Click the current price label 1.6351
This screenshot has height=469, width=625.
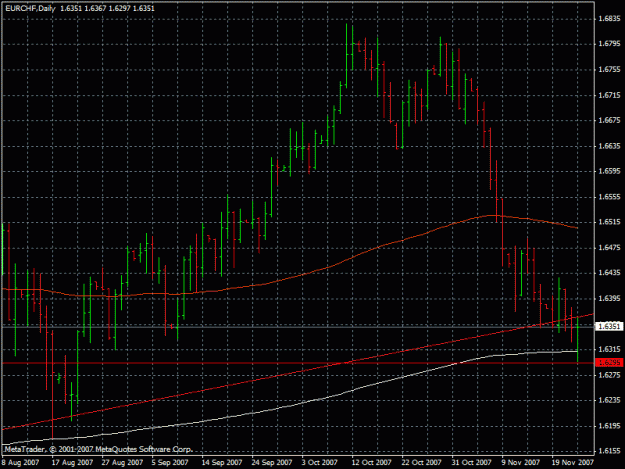coord(609,327)
